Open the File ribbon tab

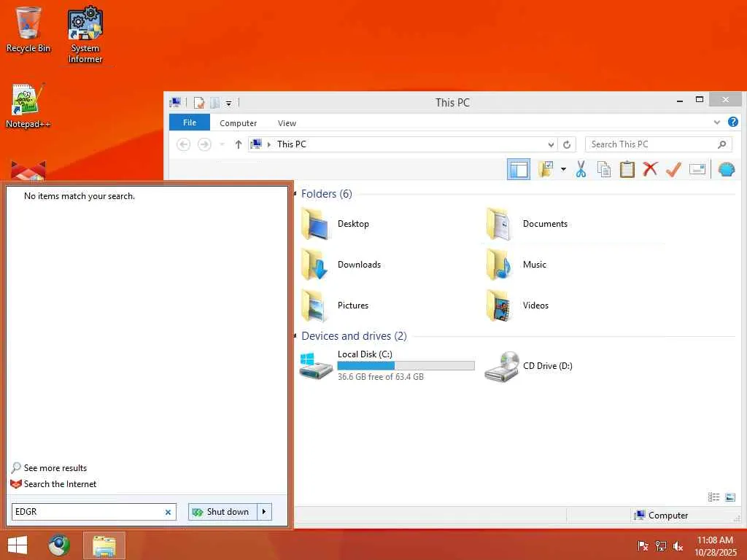(190, 122)
